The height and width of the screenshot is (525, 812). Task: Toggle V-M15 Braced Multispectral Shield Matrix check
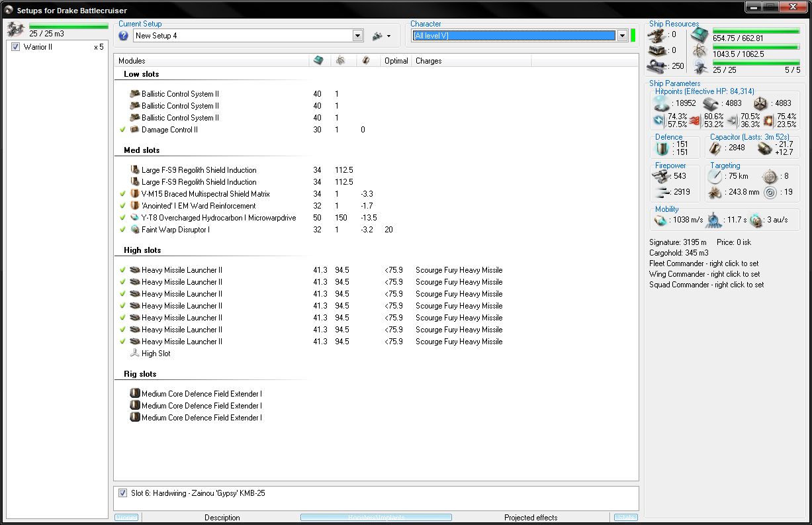point(122,194)
